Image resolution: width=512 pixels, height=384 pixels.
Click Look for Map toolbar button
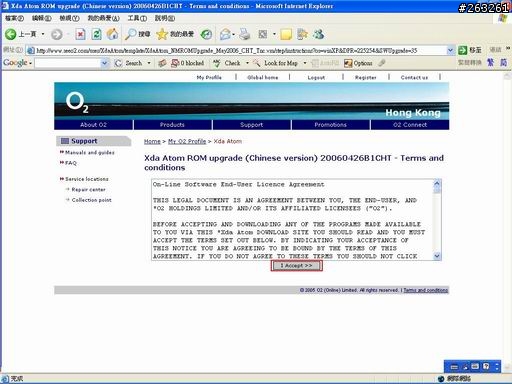276,63
